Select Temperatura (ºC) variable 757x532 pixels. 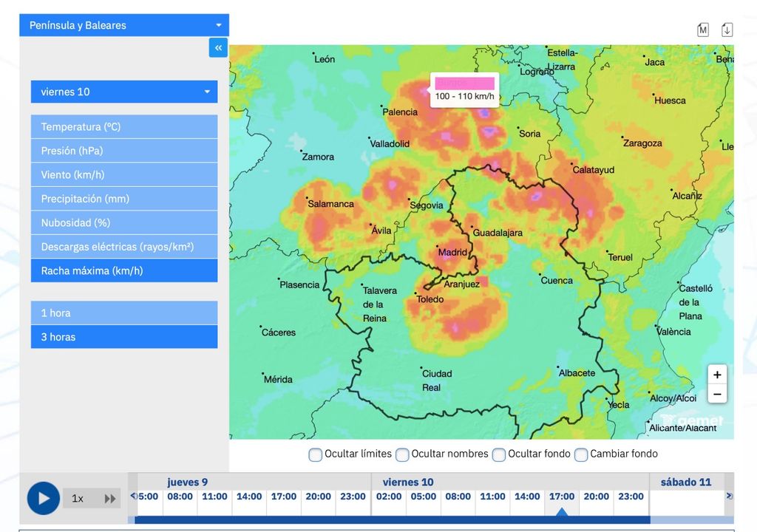(x=124, y=126)
